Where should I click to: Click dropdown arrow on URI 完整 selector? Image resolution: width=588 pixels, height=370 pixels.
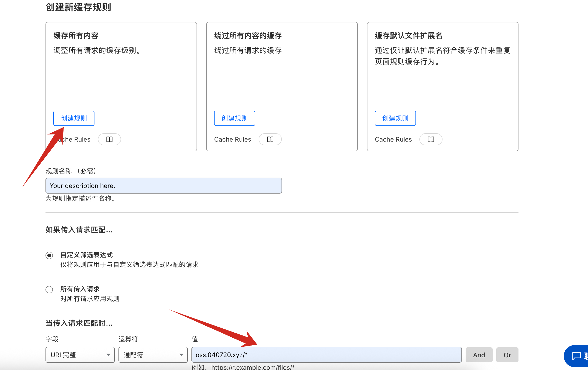coord(108,355)
